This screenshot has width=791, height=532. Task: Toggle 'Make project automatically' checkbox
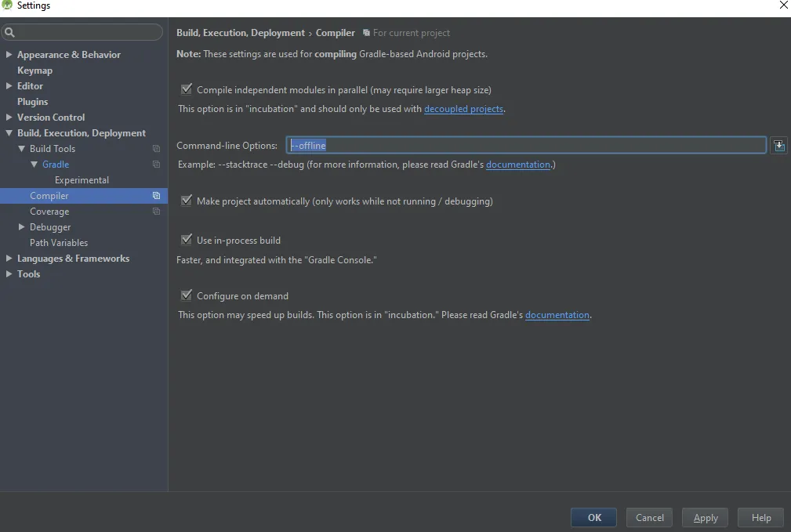(x=187, y=201)
